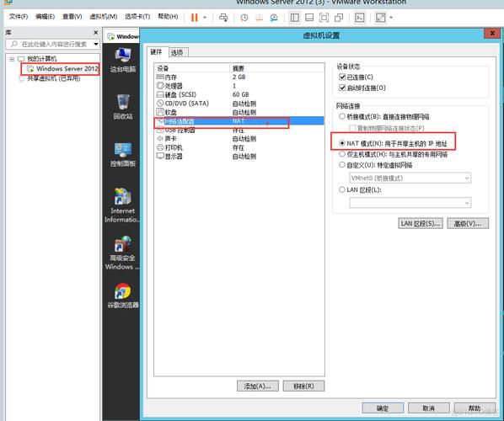504x421 pixels.
Task: Open the 查看(V) menu
Action: point(72,16)
